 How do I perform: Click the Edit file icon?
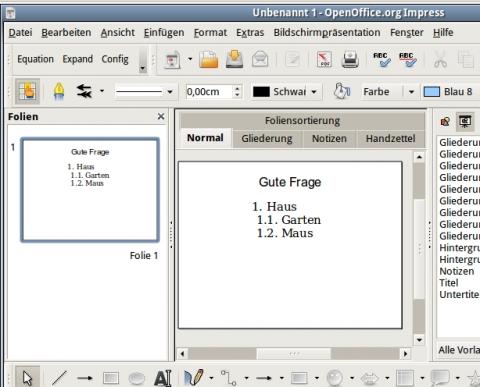tap(292, 60)
